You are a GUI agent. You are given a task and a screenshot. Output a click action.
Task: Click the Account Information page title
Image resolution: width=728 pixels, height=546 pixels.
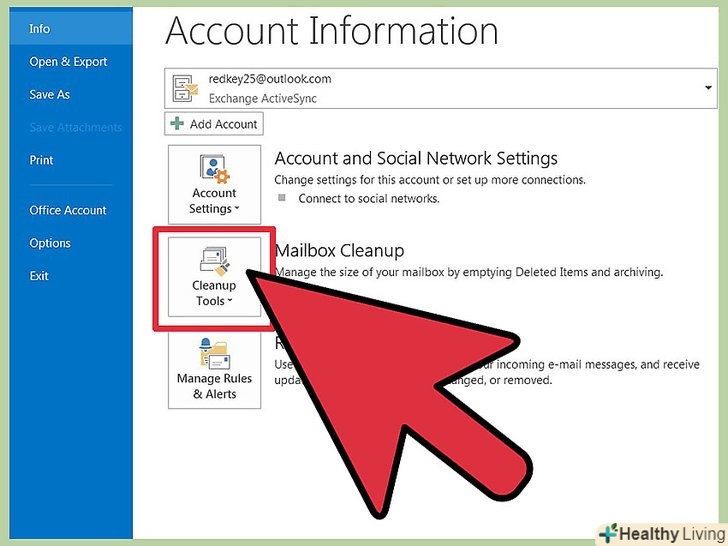pos(332,31)
